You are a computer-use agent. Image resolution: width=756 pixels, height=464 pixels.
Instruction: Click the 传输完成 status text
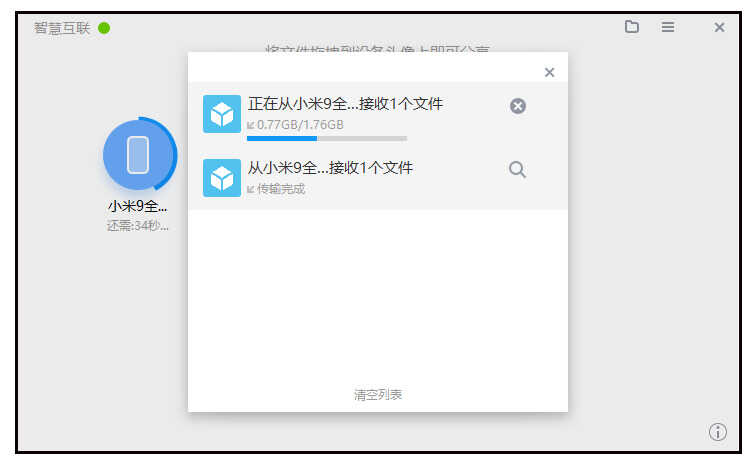[x=281, y=189]
